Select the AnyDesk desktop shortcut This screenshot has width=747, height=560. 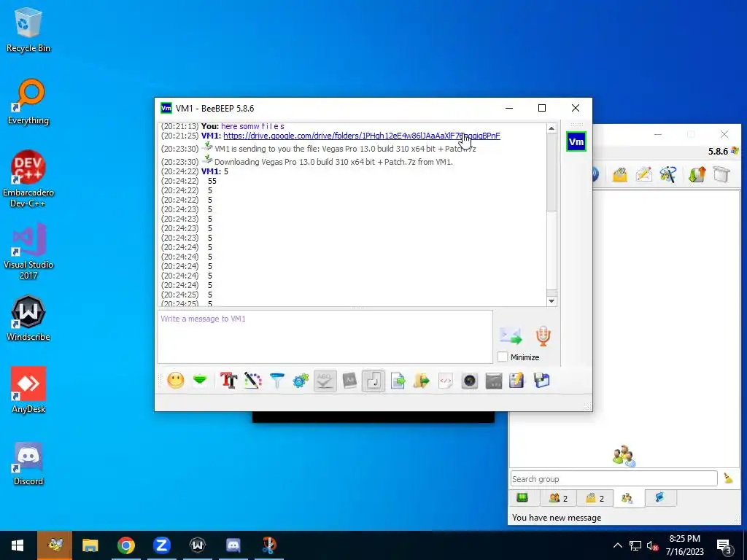point(28,391)
